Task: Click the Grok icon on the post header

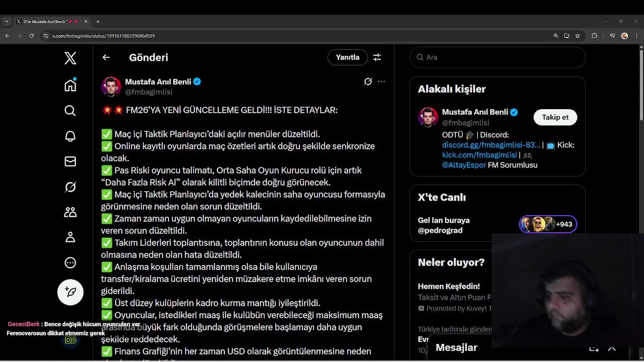Action: click(368, 81)
